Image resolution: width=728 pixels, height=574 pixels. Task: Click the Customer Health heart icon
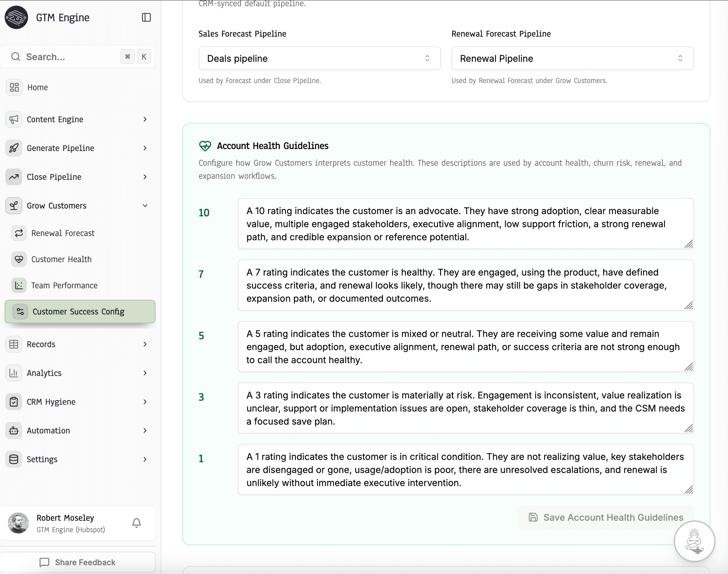tap(19, 259)
